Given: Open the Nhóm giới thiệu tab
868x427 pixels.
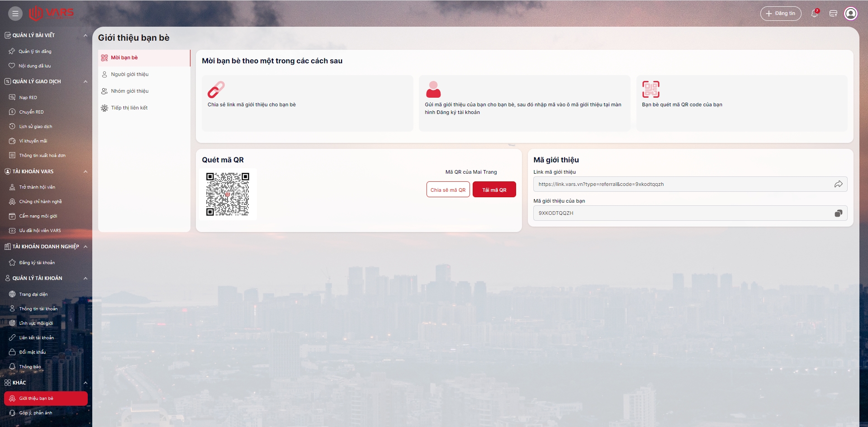Looking at the screenshot, I should pos(130,91).
